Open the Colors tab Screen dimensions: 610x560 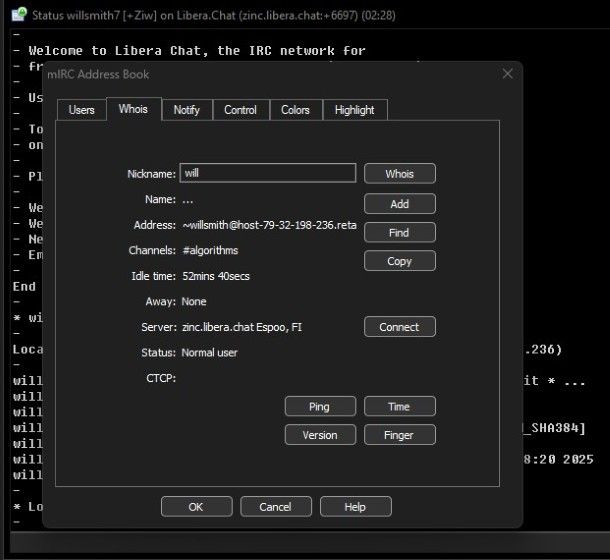(295, 110)
